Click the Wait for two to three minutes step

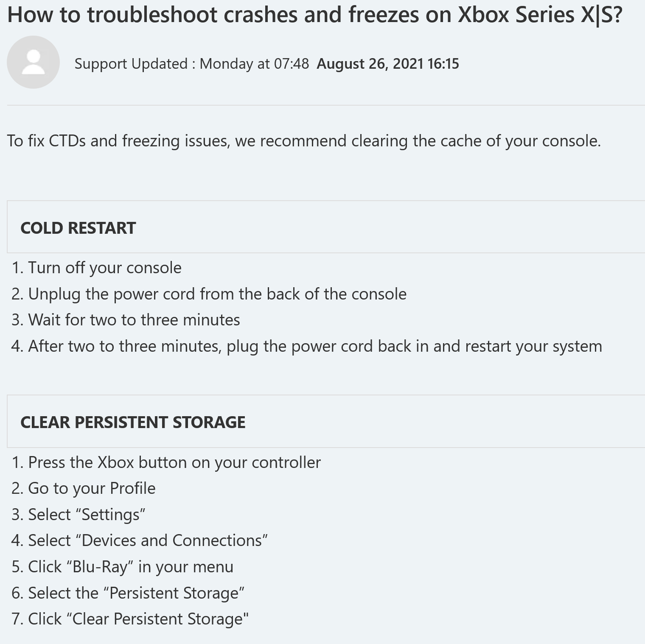[126, 320]
